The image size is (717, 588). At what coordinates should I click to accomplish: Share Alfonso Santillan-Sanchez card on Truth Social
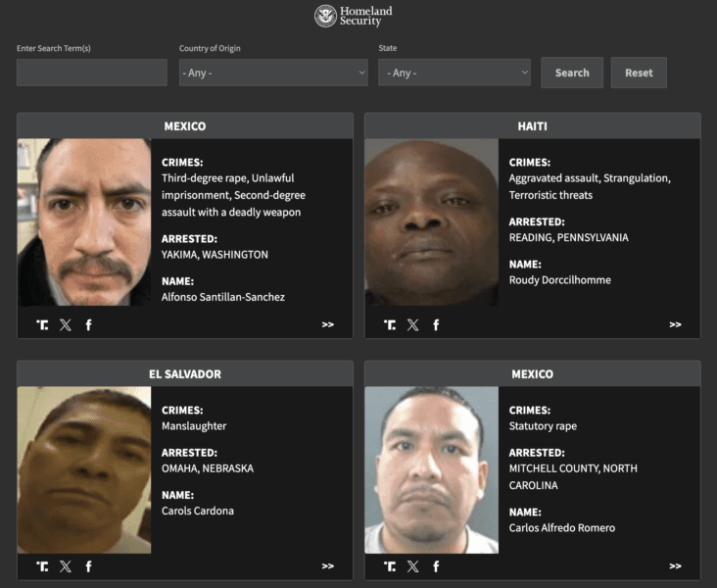click(42, 324)
